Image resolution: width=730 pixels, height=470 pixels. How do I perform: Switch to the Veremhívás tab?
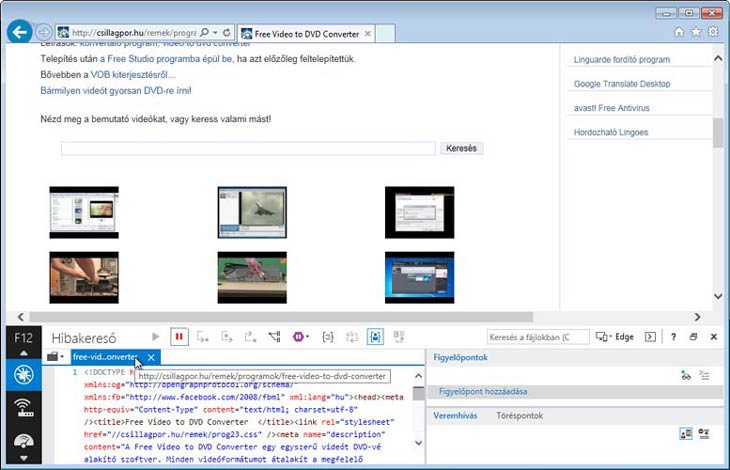[455, 416]
